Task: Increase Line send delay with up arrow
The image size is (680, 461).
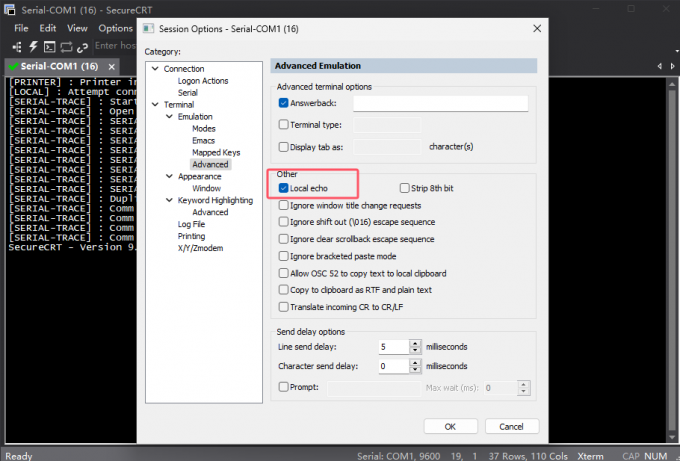Action: tap(415, 343)
